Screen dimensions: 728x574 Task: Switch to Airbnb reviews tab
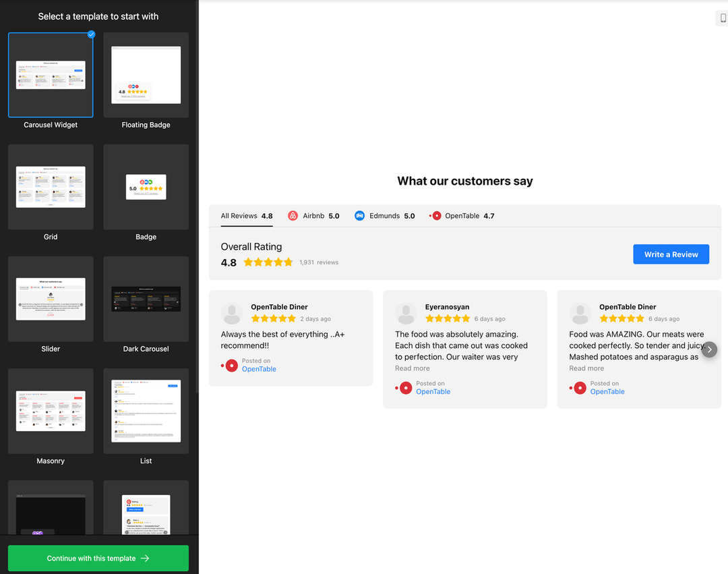(x=313, y=216)
